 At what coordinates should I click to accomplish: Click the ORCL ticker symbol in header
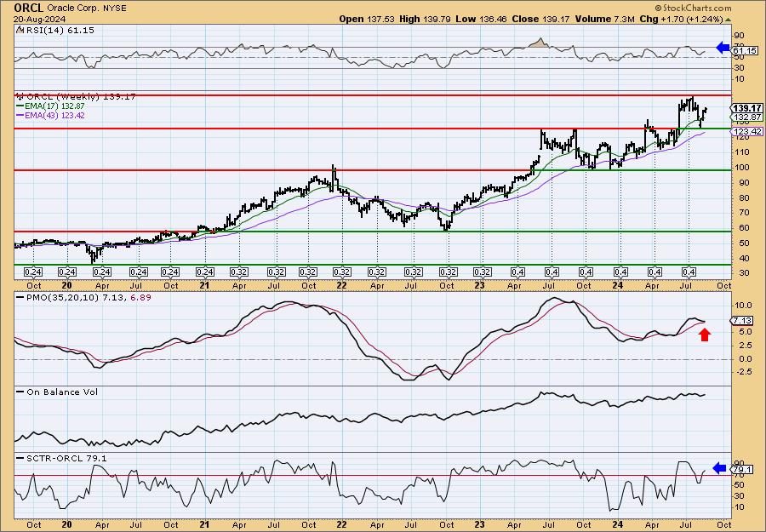(x=28, y=8)
